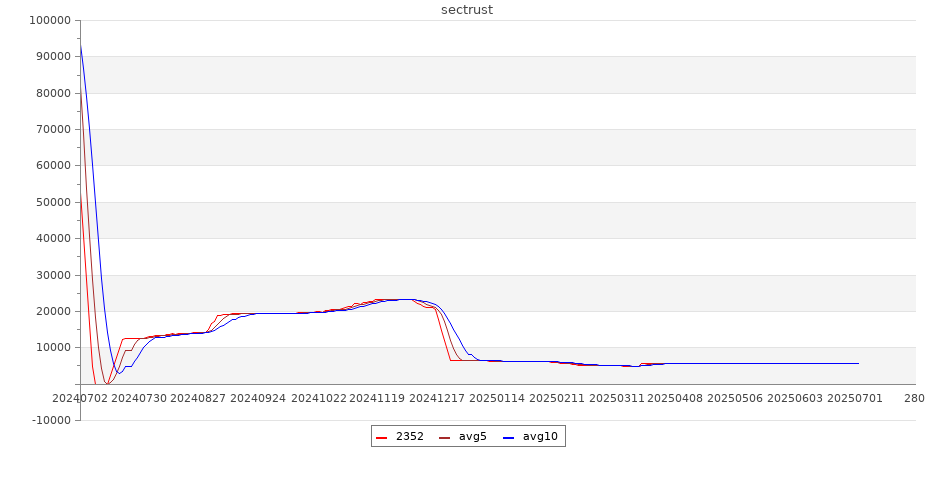Click the 70000 y-axis label

53,129
